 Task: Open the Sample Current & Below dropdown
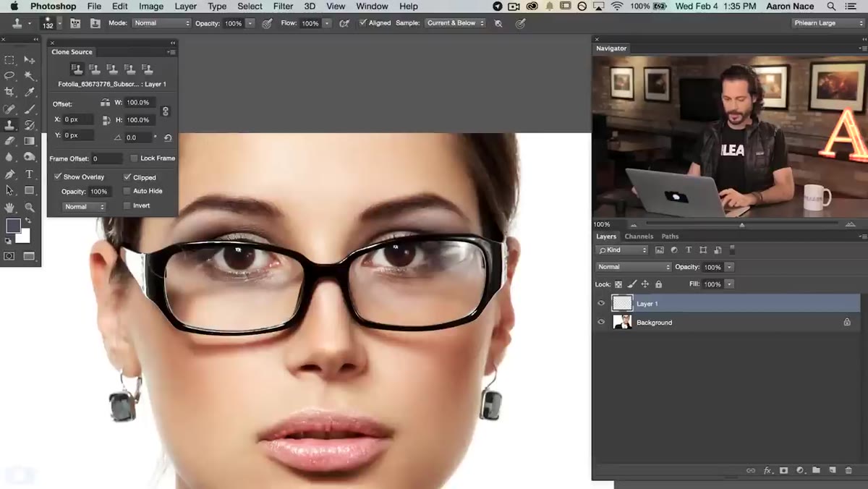point(454,23)
